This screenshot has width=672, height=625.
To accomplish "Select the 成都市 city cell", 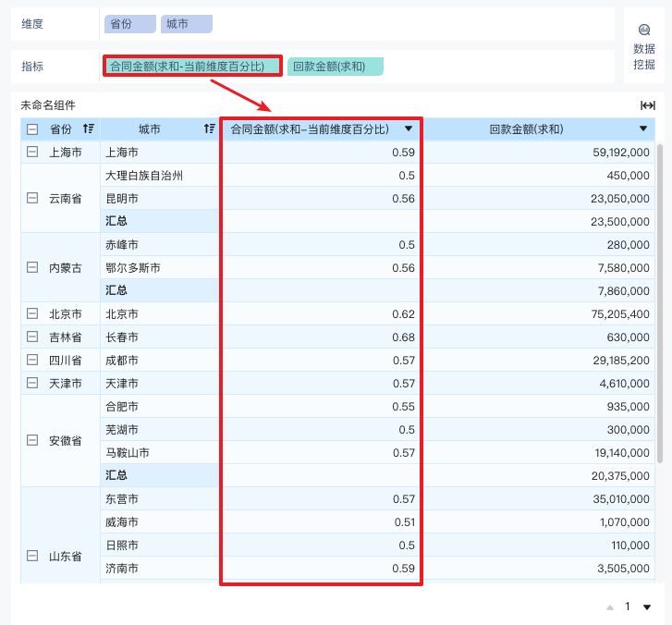I will (x=160, y=360).
